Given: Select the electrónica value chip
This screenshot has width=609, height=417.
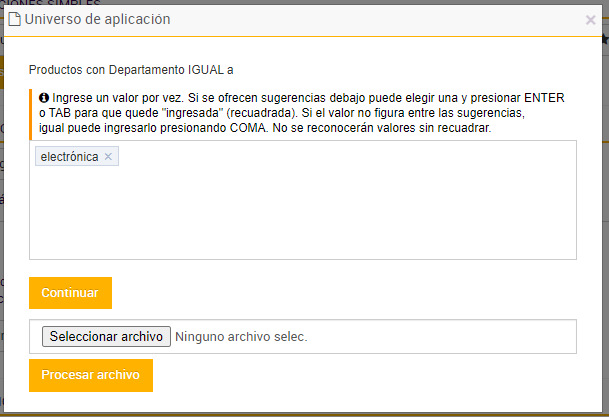Looking at the screenshot, I should [x=69, y=157].
